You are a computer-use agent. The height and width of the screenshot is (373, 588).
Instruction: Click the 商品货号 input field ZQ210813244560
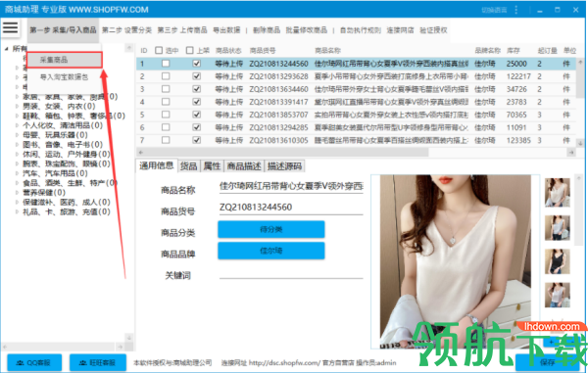point(291,208)
